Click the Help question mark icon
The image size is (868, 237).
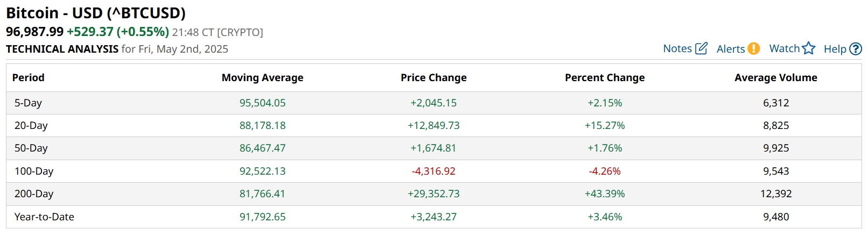point(856,49)
